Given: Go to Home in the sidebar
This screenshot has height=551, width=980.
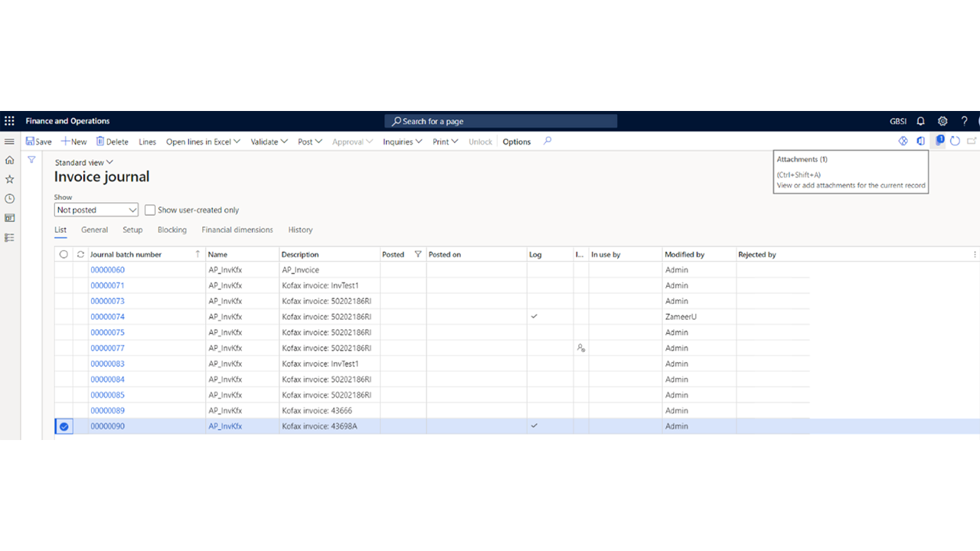Looking at the screenshot, I should [x=9, y=160].
